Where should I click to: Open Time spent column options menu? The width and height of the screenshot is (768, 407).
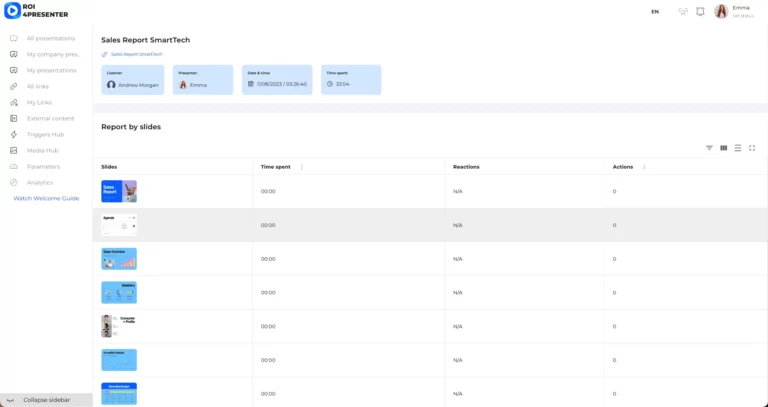pyautogui.click(x=302, y=167)
